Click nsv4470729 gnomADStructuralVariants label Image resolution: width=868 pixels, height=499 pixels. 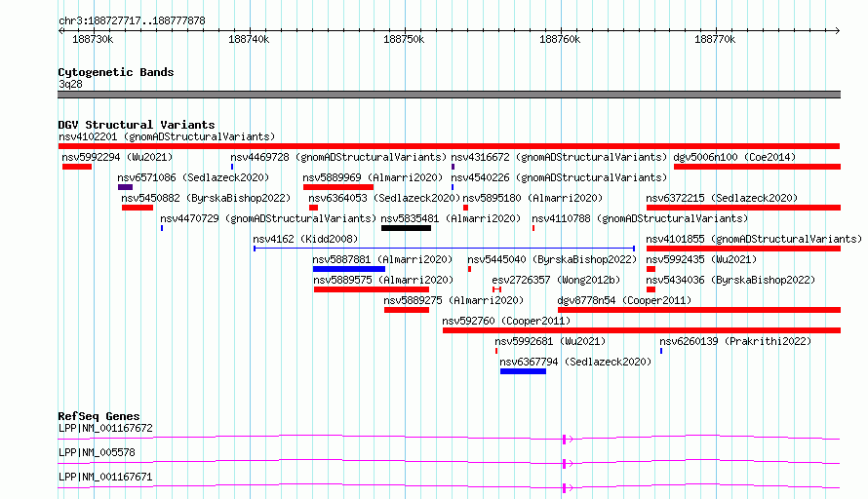point(268,218)
